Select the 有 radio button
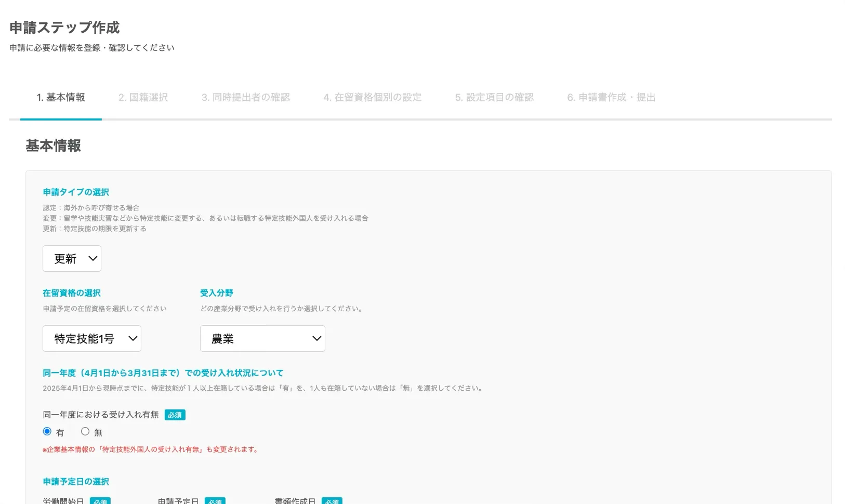The image size is (845, 504). click(x=47, y=431)
